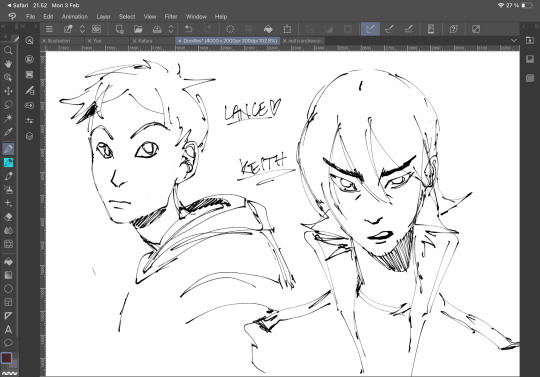
Task: Select the highlighted Pen tool
Action: (x=8, y=149)
